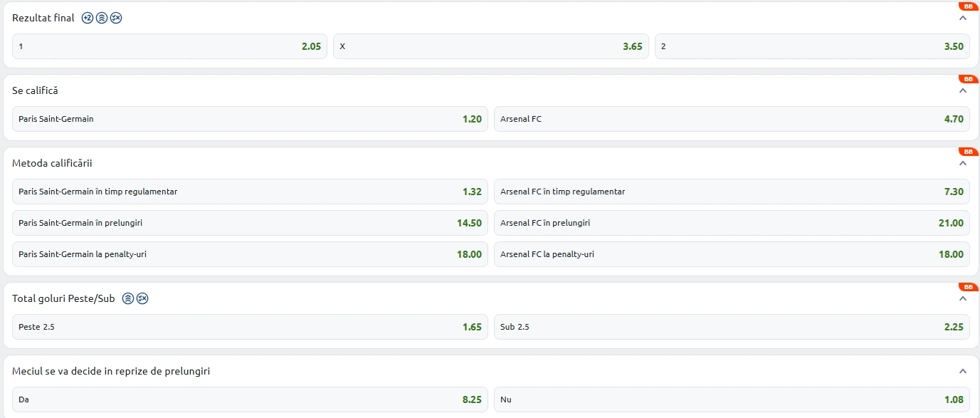Choose Paris Saint-Germain în timp regulamentar

(251, 192)
